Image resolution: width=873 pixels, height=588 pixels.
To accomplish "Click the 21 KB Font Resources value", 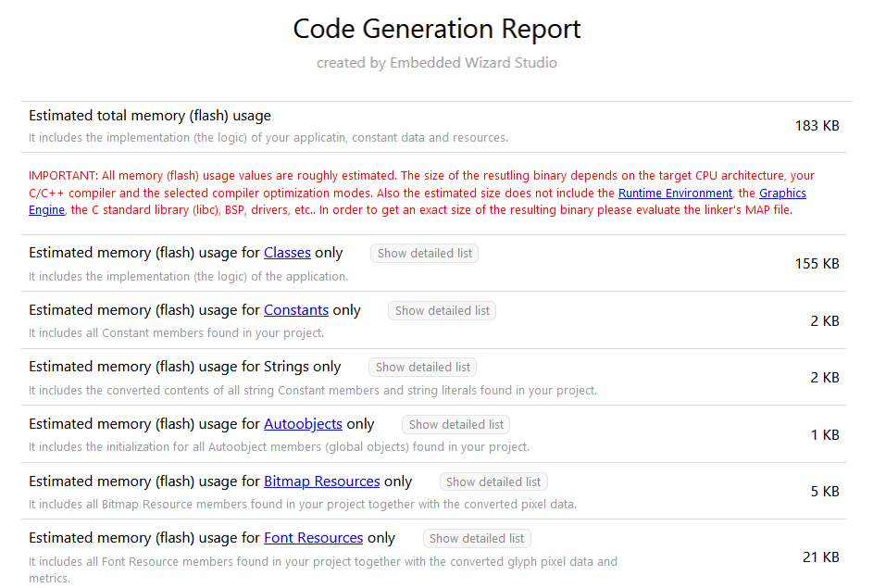I will click(820, 557).
